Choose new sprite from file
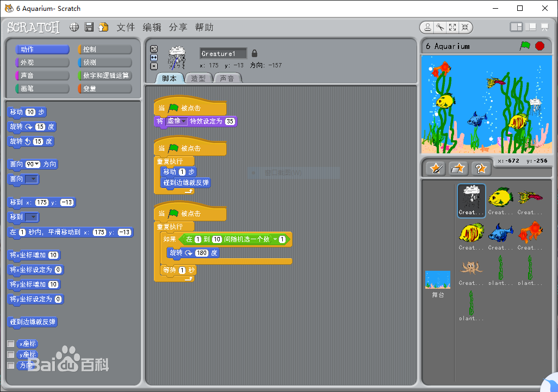558x392 pixels. pos(458,168)
